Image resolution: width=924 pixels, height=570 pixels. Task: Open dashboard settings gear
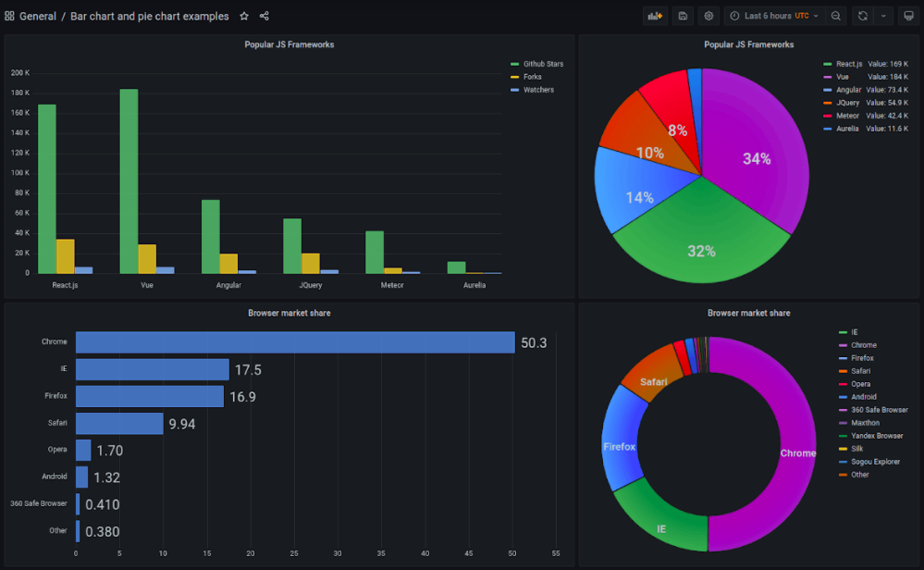click(708, 16)
